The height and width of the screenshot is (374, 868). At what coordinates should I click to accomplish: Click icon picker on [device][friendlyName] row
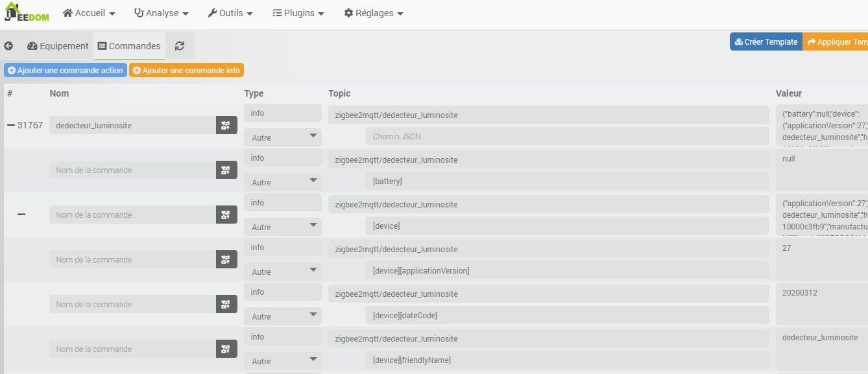click(x=226, y=349)
